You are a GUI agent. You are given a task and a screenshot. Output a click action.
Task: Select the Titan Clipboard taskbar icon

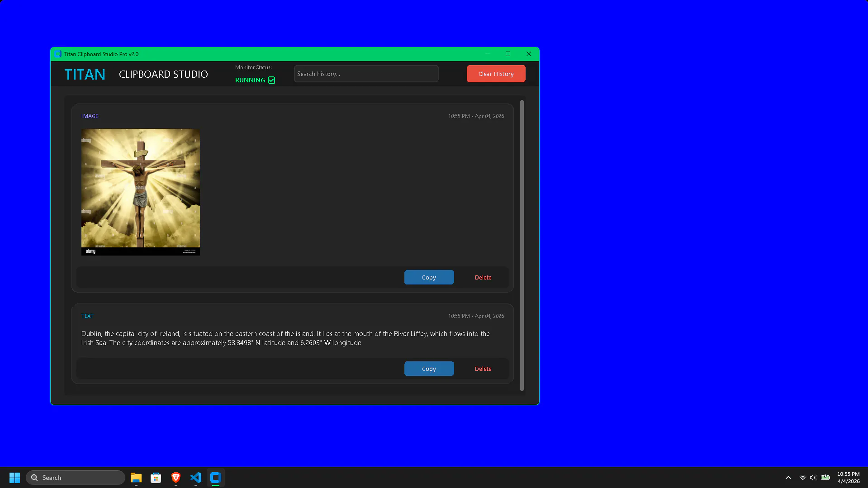click(216, 478)
